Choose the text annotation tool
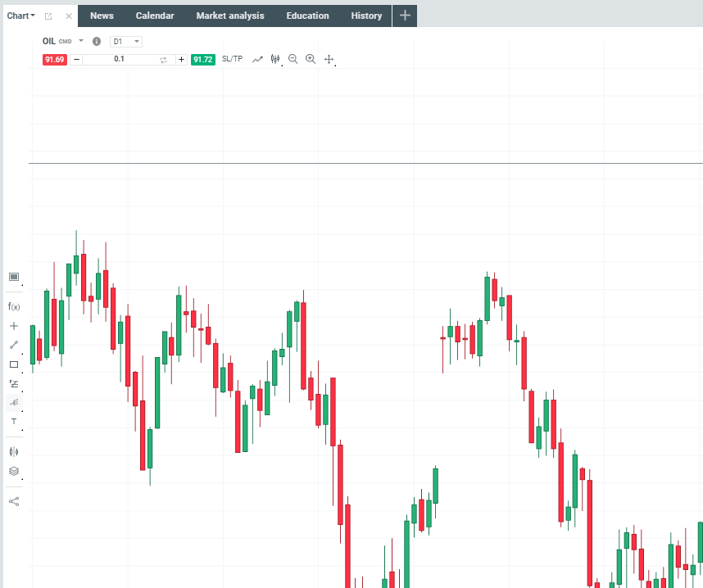The width and height of the screenshot is (703, 588). click(x=14, y=421)
